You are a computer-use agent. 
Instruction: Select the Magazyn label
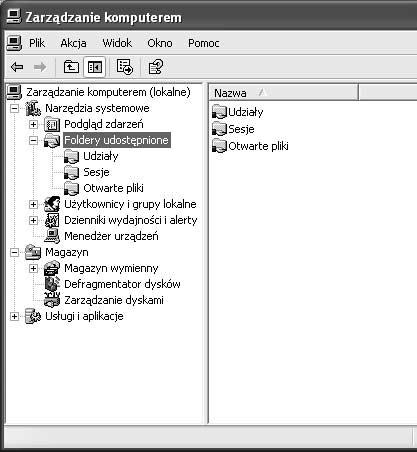click(67, 252)
